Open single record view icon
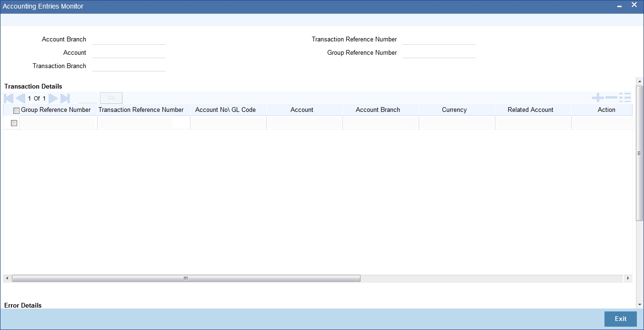Viewport: 644px width, 330px height. point(625,98)
